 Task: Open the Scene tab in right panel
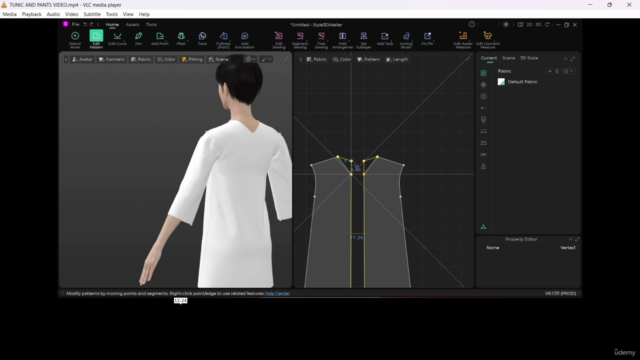click(509, 58)
